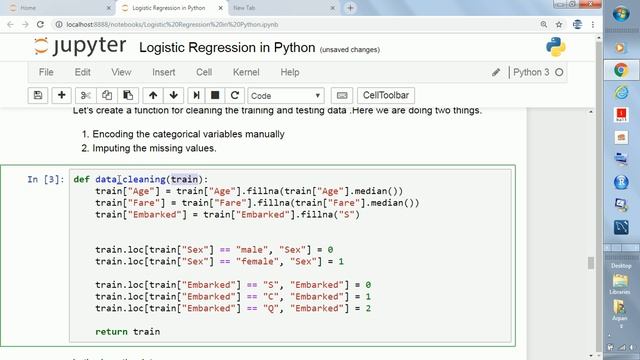Interrupt the kernel with the stop icon
The height and width of the screenshot is (360, 640).
tap(215, 96)
